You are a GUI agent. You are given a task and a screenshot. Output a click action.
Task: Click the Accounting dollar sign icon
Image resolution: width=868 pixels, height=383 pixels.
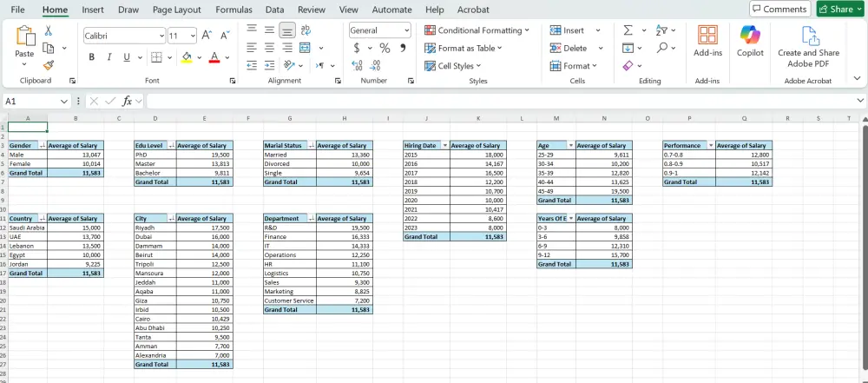coord(357,49)
